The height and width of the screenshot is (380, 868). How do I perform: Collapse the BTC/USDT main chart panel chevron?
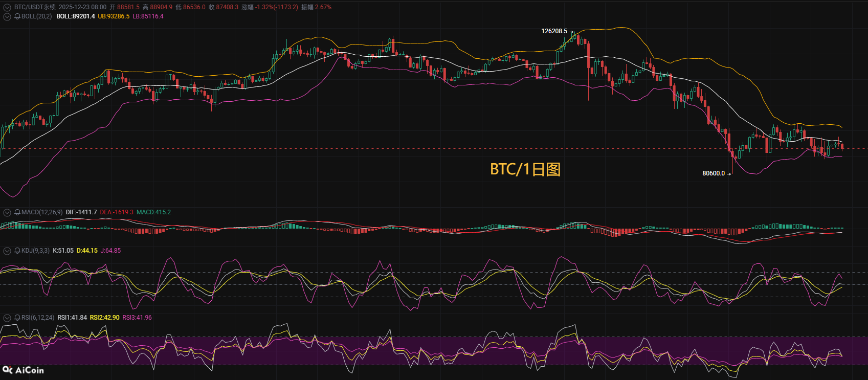(x=7, y=7)
